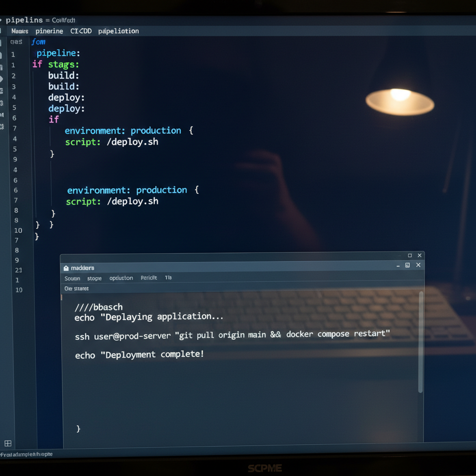The height and width of the screenshot is (476, 476).
Task: Select the fom file tab
Action: pos(39,41)
